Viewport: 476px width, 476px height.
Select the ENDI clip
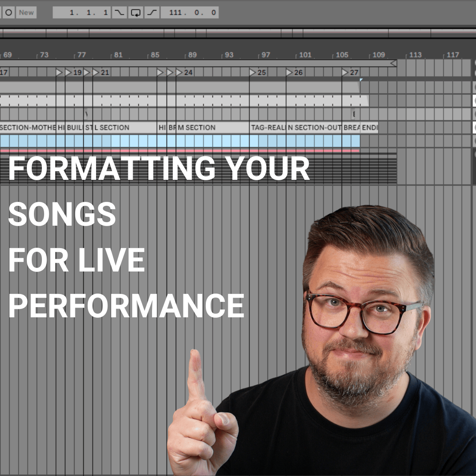tap(369, 127)
